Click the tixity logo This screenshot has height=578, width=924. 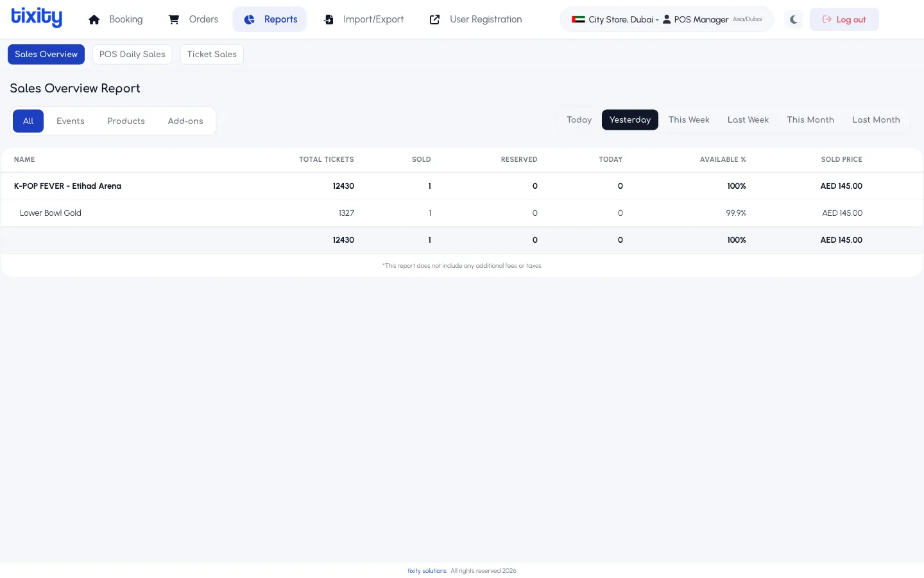(x=37, y=17)
